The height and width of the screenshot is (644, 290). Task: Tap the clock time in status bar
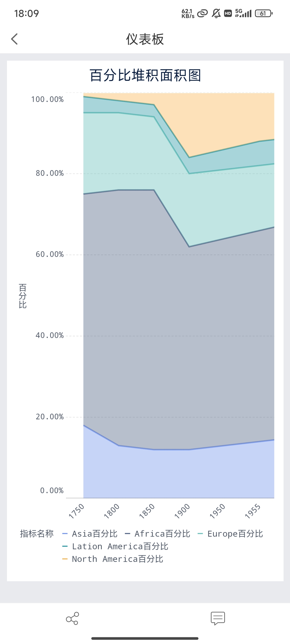27,13
